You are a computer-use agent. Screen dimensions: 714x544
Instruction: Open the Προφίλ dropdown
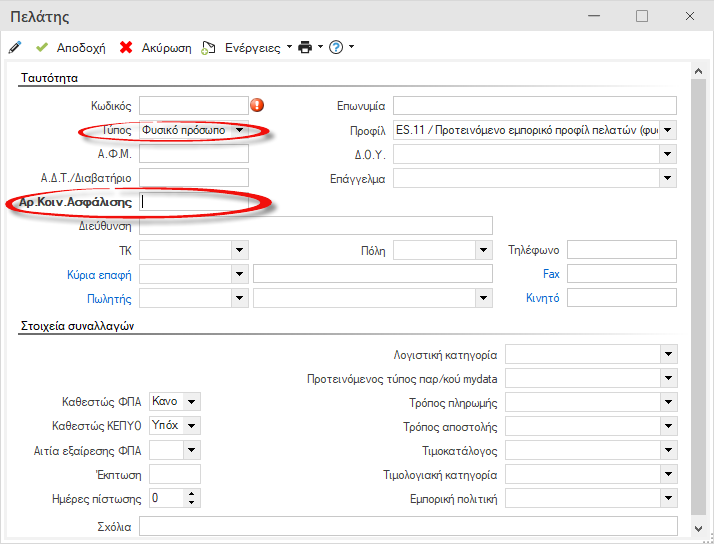[x=668, y=130]
